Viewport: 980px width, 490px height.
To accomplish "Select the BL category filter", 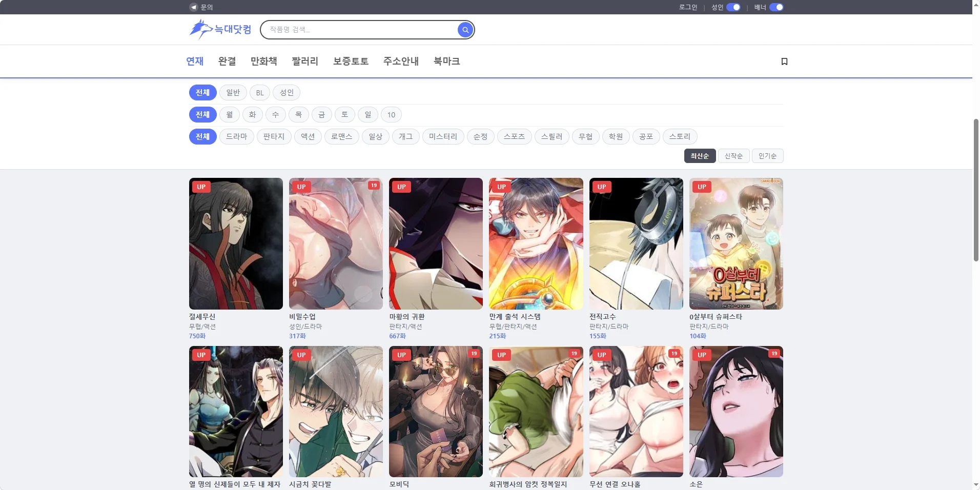I will click(x=260, y=93).
